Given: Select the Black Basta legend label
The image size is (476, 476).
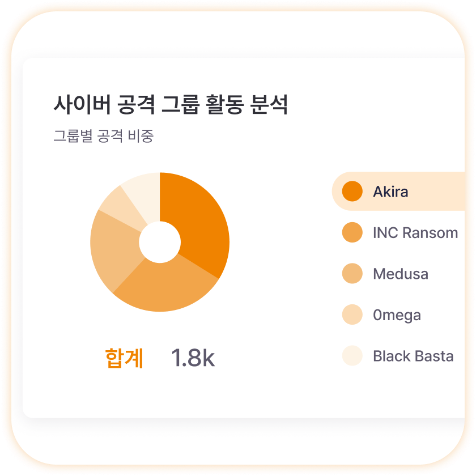Looking at the screenshot, I should pyautogui.click(x=413, y=356).
